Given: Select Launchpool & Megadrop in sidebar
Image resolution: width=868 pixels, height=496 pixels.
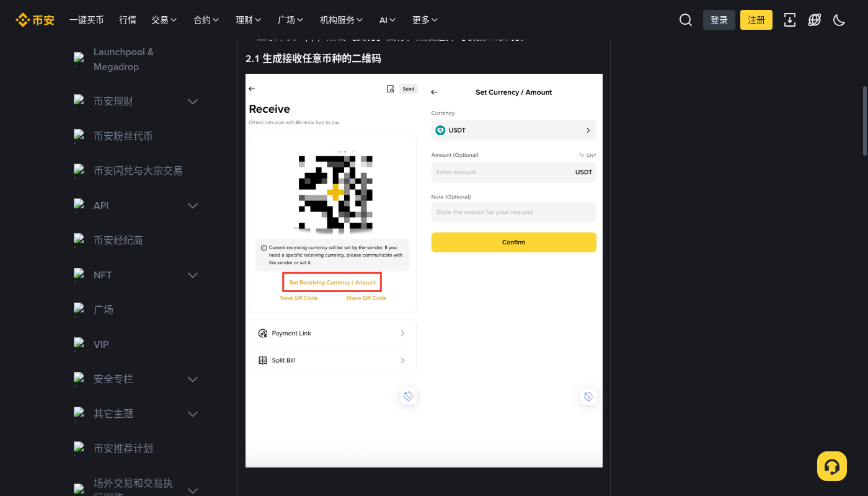Looking at the screenshot, I should [x=123, y=60].
